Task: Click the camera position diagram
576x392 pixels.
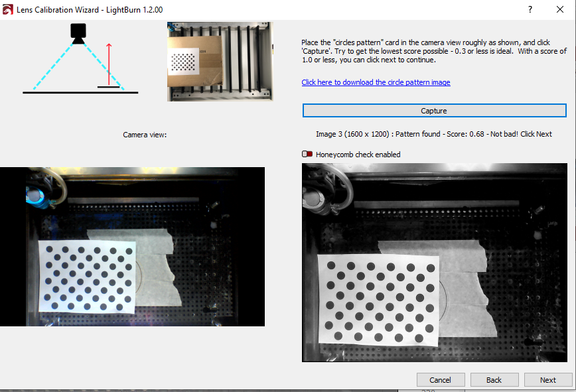Action: pos(80,59)
